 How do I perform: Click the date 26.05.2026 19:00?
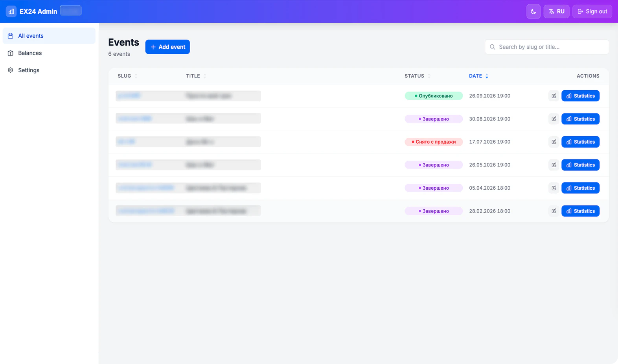pos(489,165)
